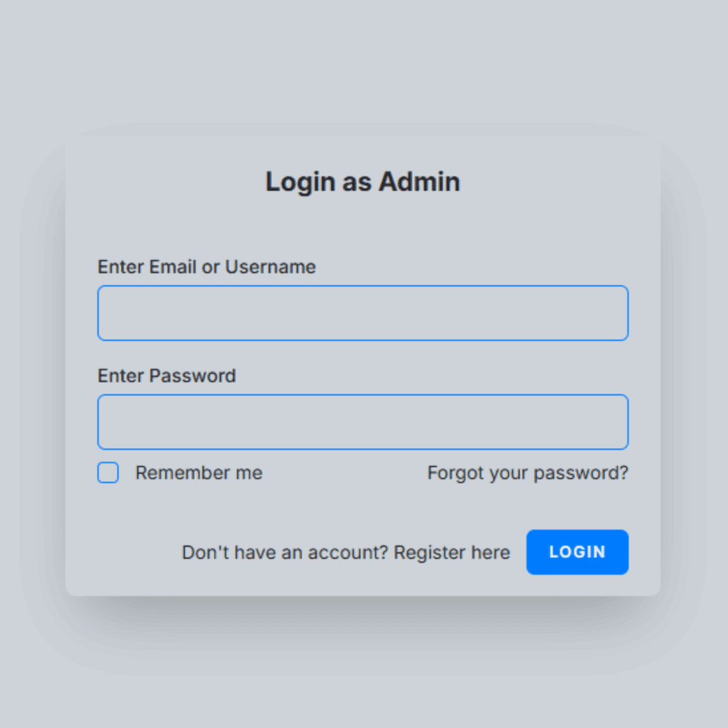Viewport: 728px width, 728px height.
Task: Place cursor in the blue-outlined username box
Action: [x=363, y=313]
